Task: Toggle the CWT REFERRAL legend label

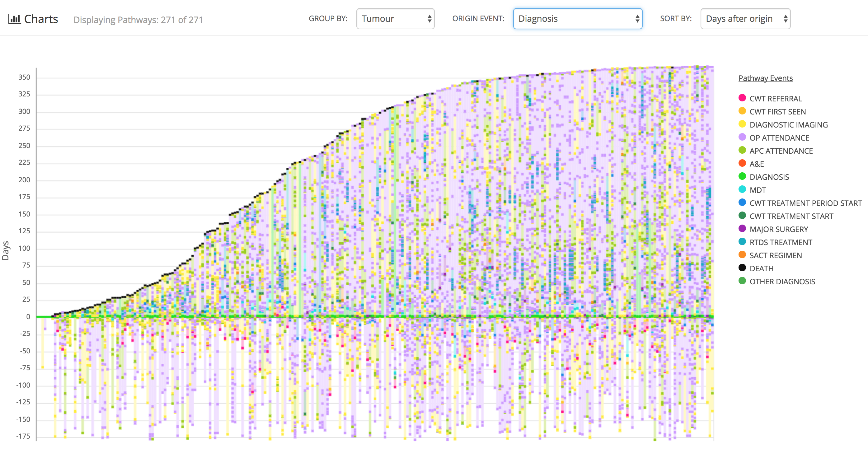Action: click(775, 99)
